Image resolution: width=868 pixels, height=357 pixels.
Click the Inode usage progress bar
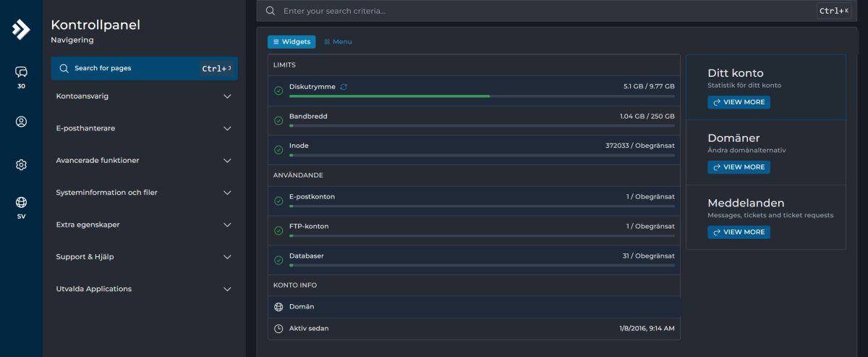pos(482,155)
